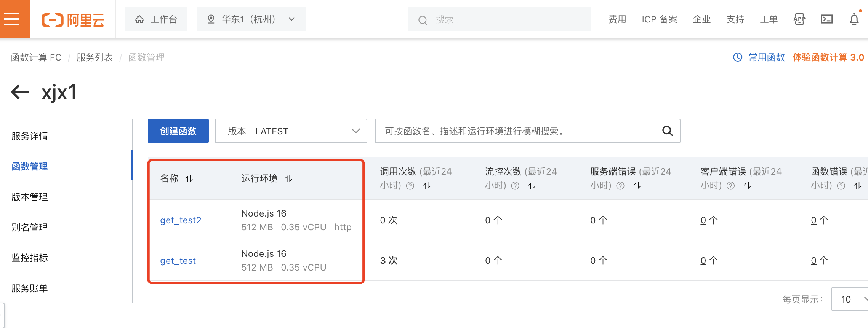
Task: Focus the function fuzzy search field
Action: [x=515, y=131]
